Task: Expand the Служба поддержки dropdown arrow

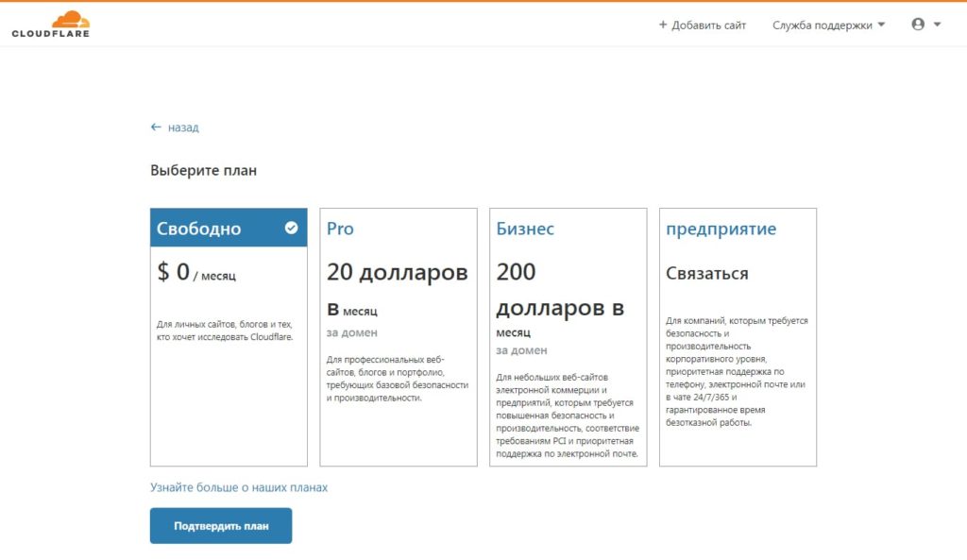Action: tap(881, 25)
